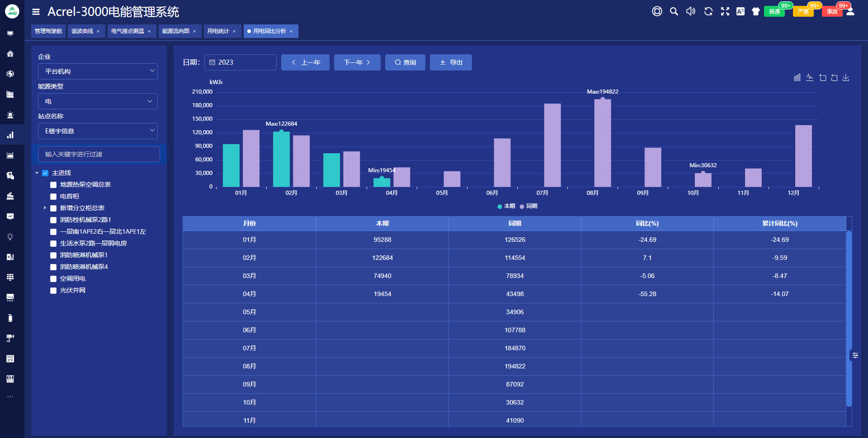Open the 平台机构 enterprise dropdown
The image size is (868, 438).
tap(98, 71)
